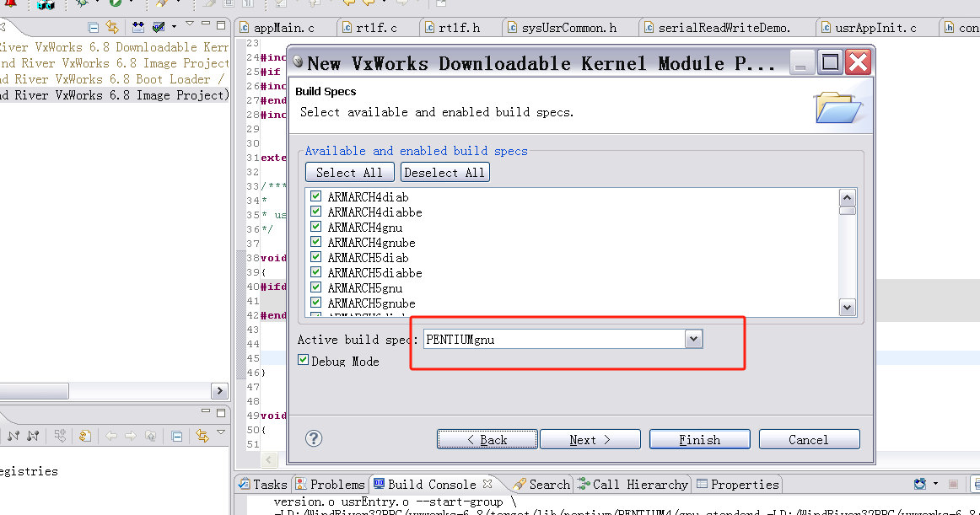Toggle link arrows icon in registries toolbar

tap(202, 436)
